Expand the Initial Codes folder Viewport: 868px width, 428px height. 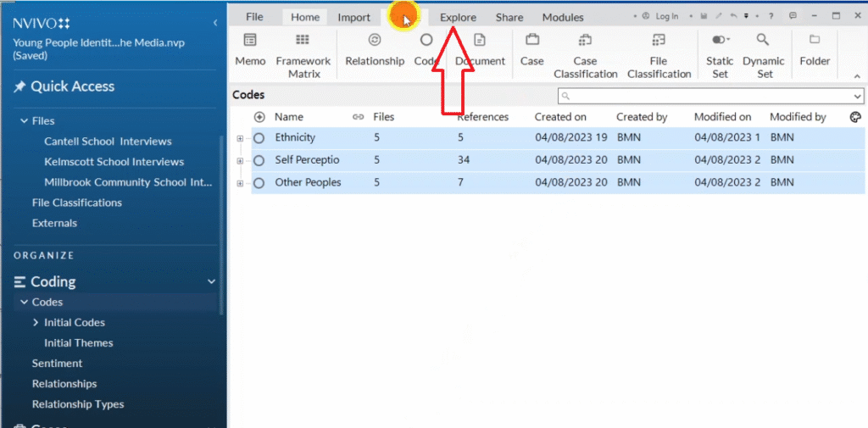tap(36, 323)
